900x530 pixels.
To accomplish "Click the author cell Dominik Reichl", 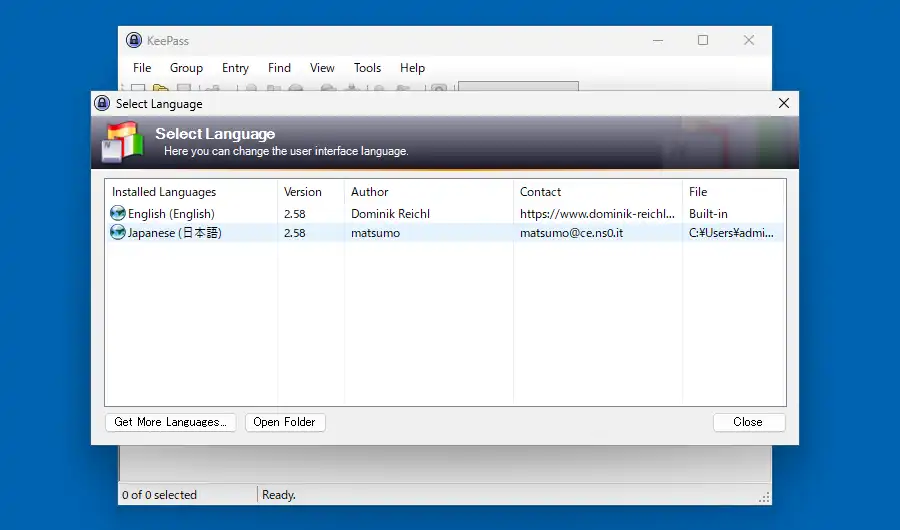I will click(390, 214).
